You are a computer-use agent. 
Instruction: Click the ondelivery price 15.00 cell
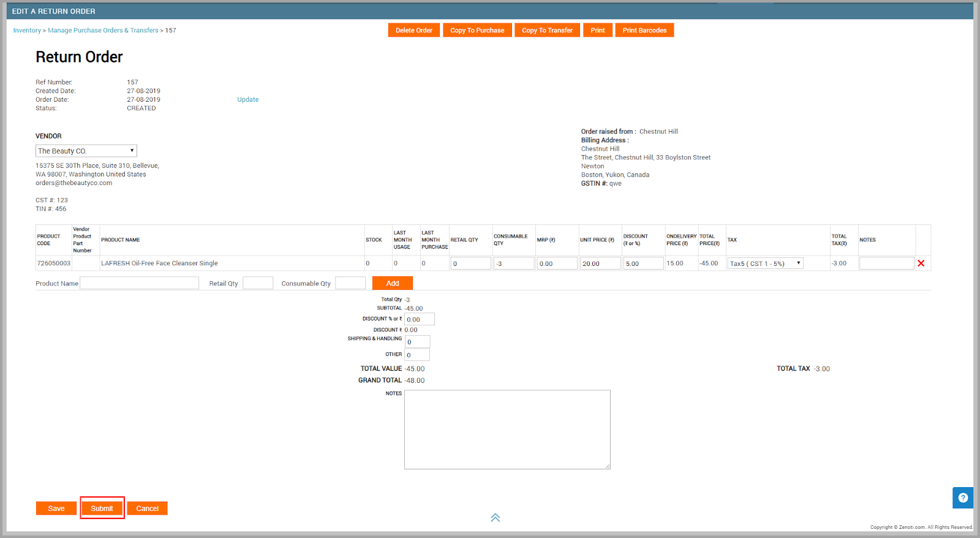click(675, 263)
